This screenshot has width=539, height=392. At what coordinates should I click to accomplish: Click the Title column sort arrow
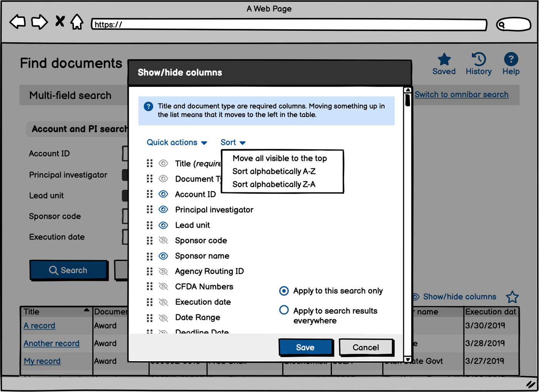point(87,310)
